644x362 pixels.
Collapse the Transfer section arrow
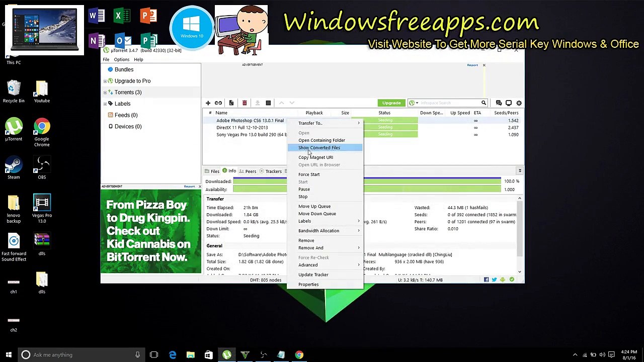point(519,199)
